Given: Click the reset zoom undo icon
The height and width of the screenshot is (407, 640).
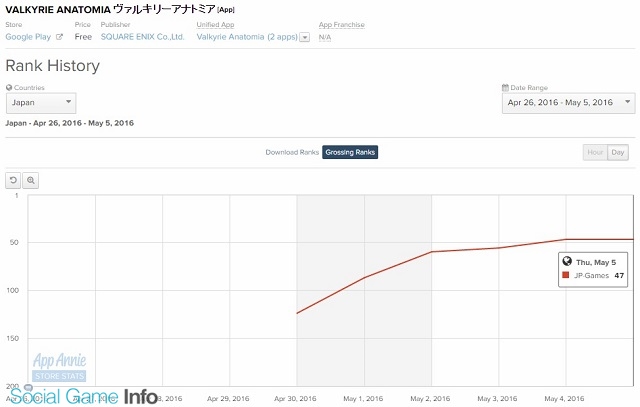Looking at the screenshot, I should 13,180.
